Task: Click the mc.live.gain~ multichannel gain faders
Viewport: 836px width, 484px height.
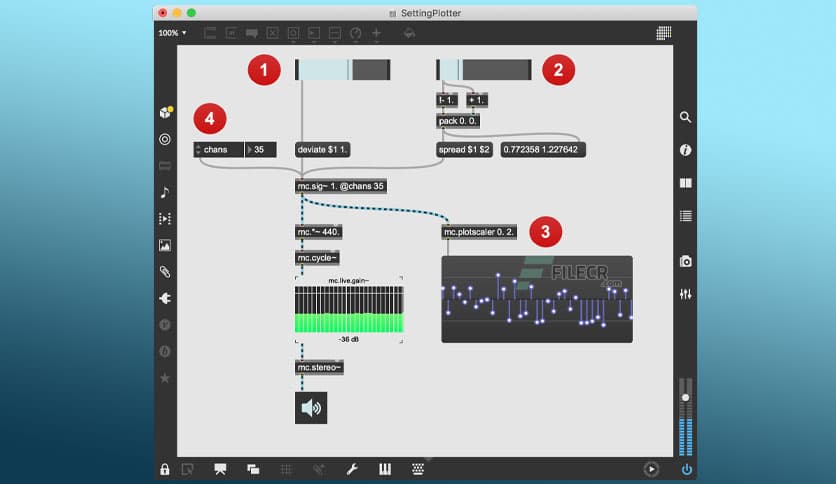Action: 349,309
